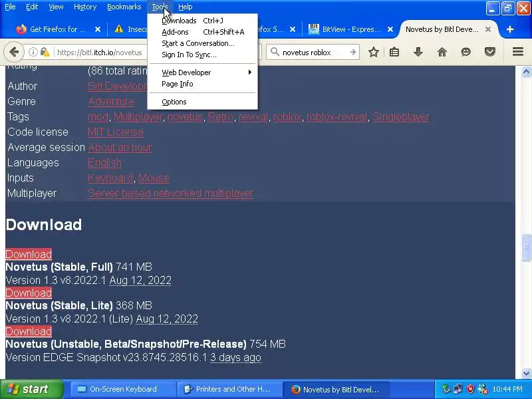Open the View menu

[x=56, y=7]
